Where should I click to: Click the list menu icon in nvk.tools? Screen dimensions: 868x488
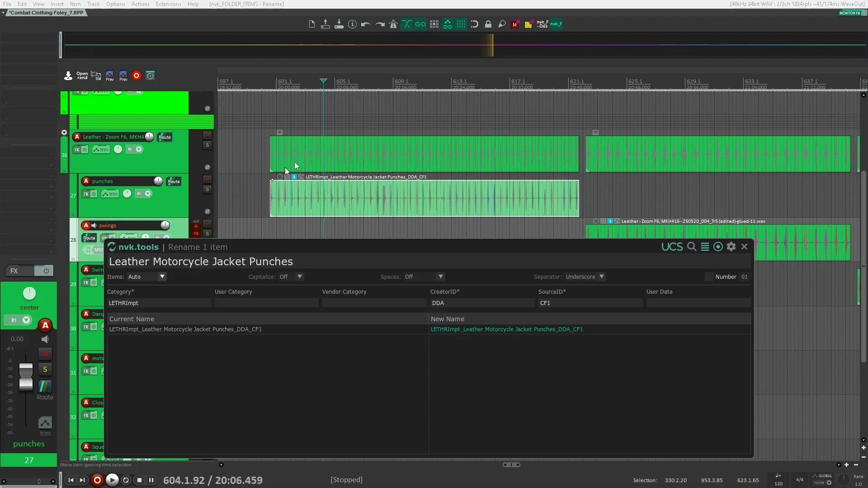[705, 247]
